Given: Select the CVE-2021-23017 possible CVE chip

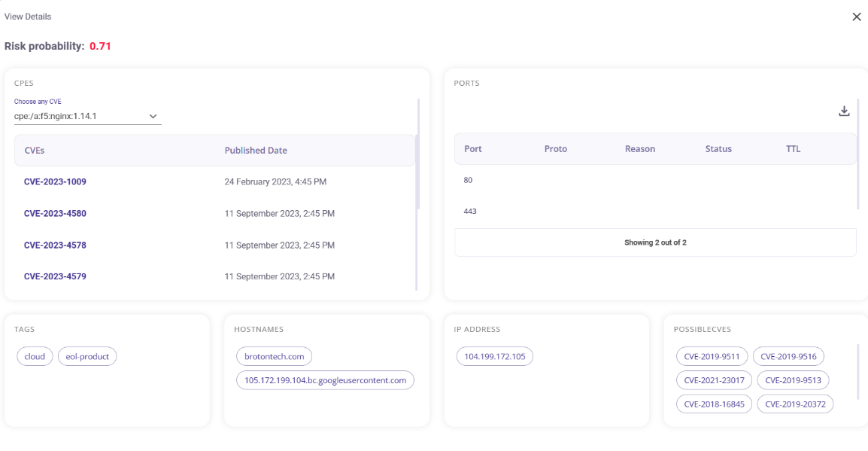Looking at the screenshot, I should click(714, 380).
